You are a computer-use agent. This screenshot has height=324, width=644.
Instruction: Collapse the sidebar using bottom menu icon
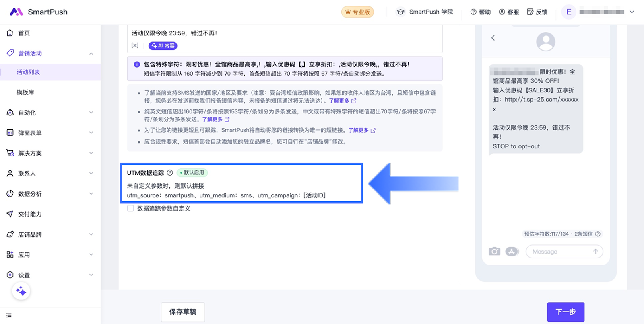[9, 316]
